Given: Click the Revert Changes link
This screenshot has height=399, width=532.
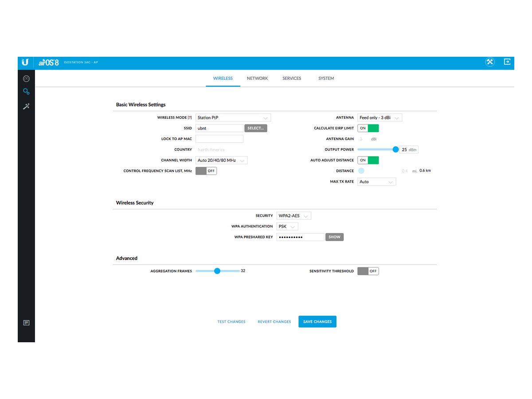Looking at the screenshot, I should 274,322.
